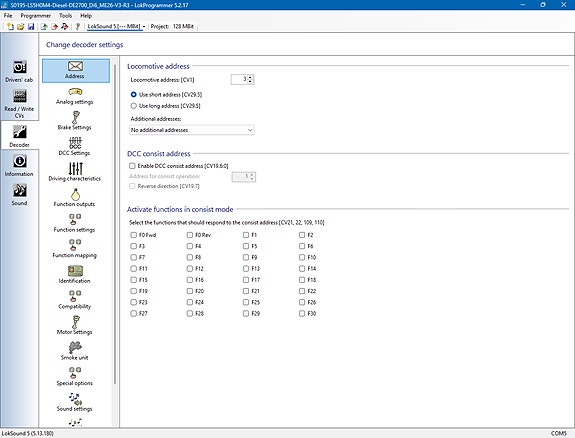The height and width of the screenshot is (438, 575).
Task: Click the locomotive address input field
Action: 239,79
